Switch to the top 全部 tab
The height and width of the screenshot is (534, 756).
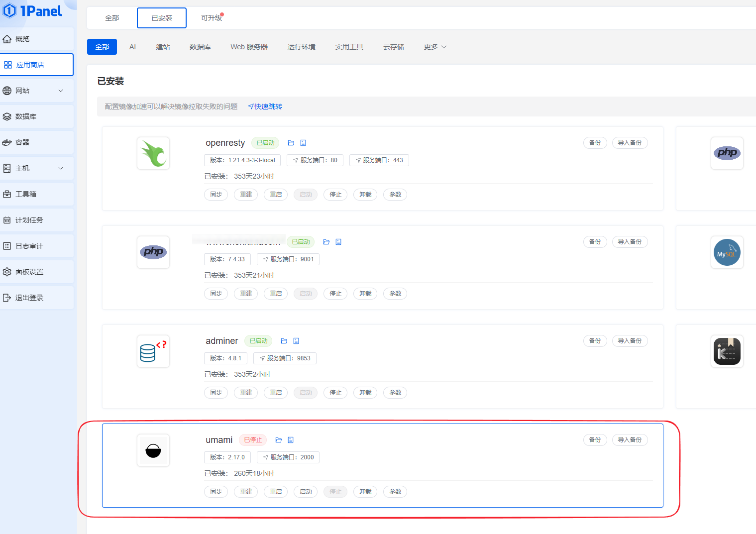(x=112, y=18)
